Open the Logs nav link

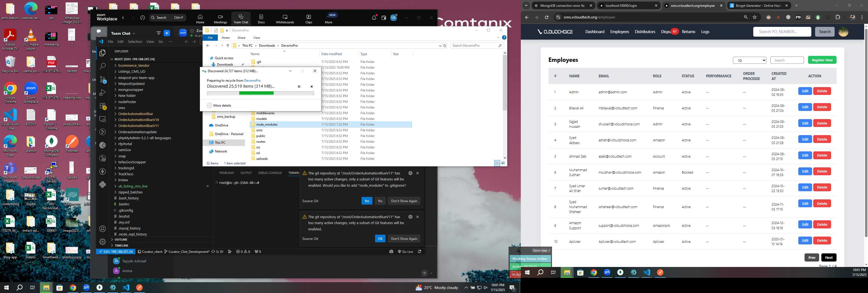coord(705,32)
